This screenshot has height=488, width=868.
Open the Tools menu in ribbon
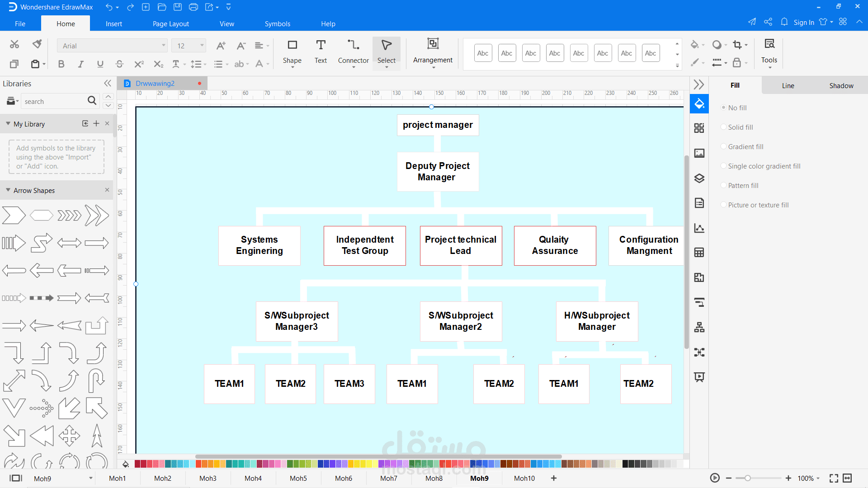tap(769, 53)
